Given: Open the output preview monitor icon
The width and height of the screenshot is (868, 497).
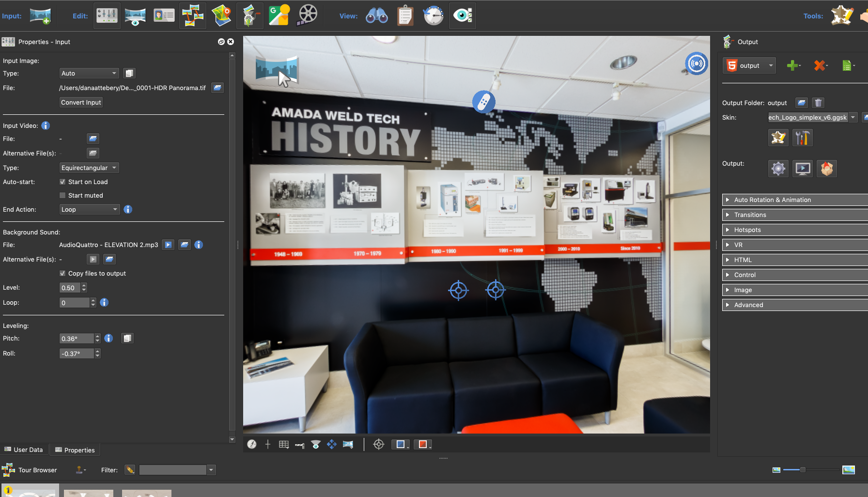Looking at the screenshot, I should (x=803, y=169).
